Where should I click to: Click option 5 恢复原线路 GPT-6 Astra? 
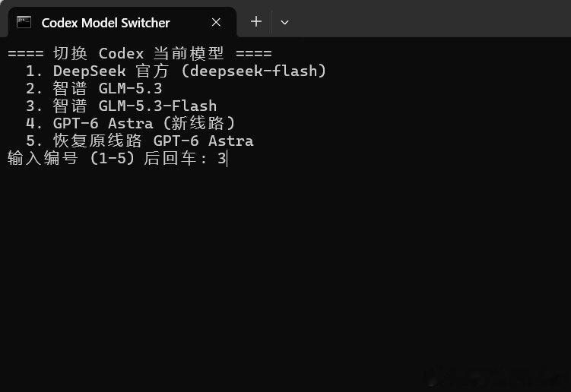139,141
